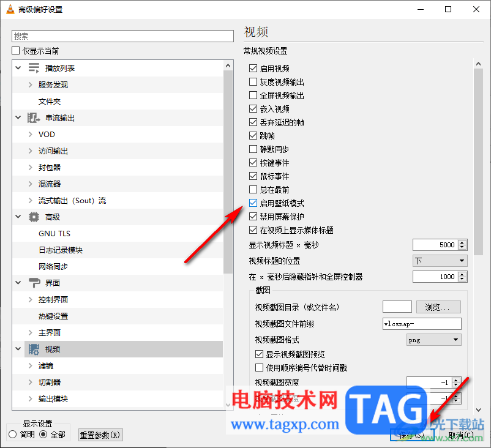Collapse the 播放列表 tree node
The height and width of the screenshot is (448, 491).
click(x=18, y=68)
